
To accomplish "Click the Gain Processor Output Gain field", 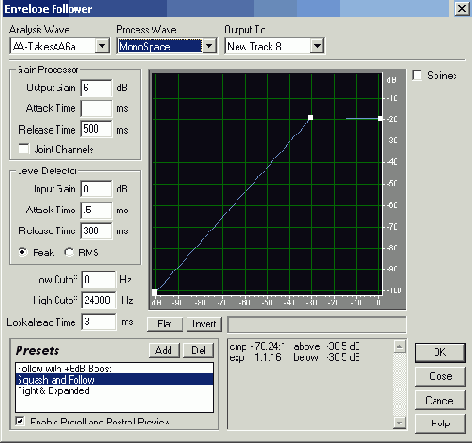I will point(96,88).
